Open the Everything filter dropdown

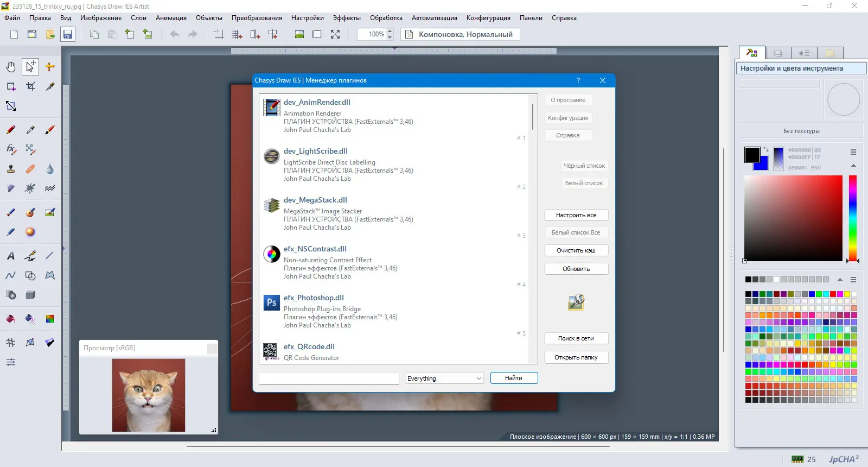pos(445,378)
